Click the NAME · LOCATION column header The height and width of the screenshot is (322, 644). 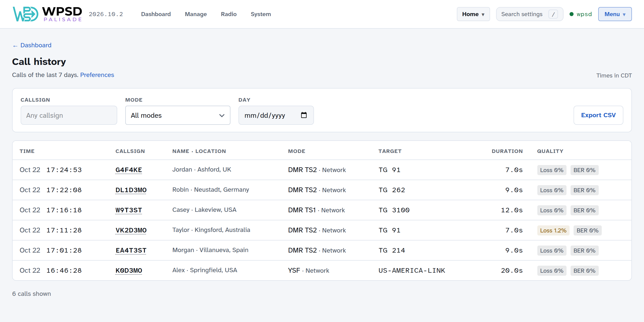click(x=199, y=151)
